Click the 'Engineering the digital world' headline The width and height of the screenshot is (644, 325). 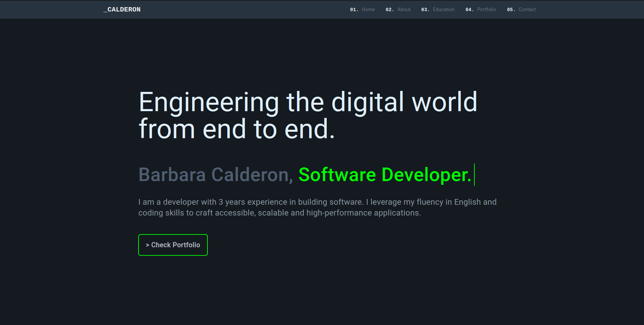tap(307, 102)
